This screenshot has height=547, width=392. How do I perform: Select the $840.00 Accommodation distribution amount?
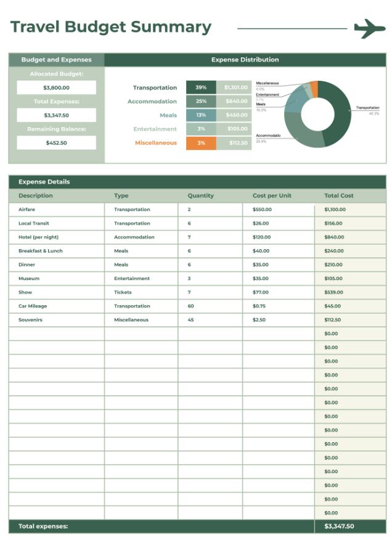[x=234, y=101]
